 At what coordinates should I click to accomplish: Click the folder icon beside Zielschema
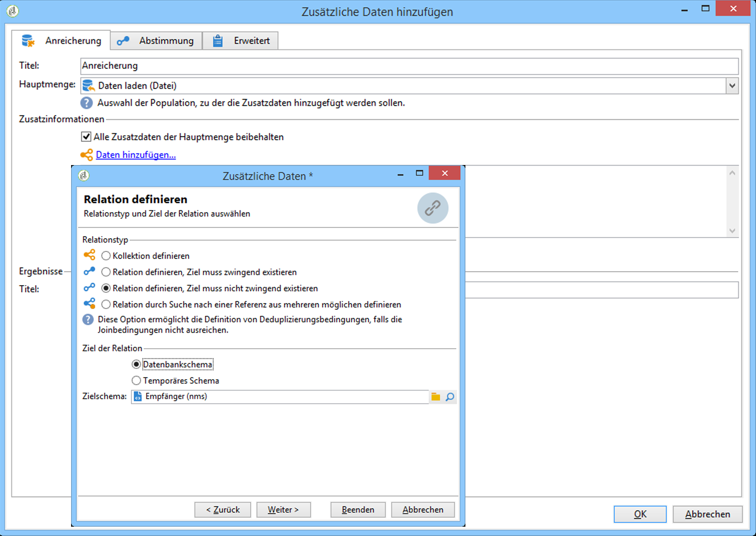[435, 397]
